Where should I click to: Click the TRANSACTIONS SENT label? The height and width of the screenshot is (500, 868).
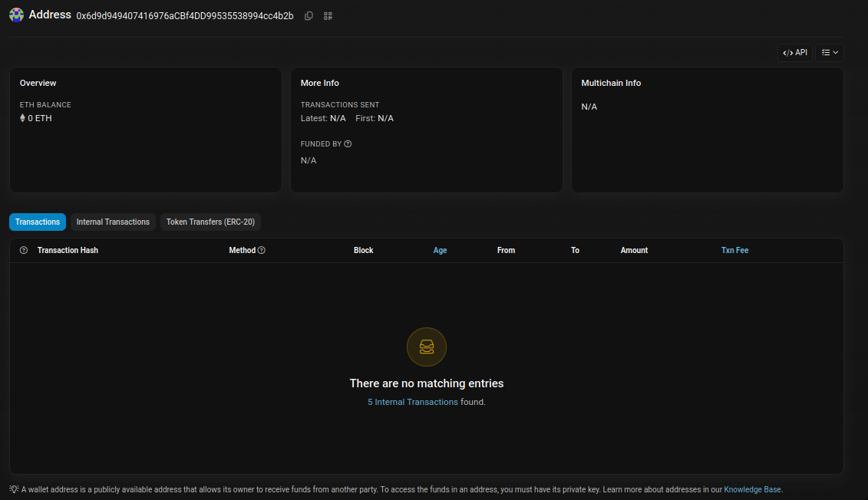click(340, 104)
